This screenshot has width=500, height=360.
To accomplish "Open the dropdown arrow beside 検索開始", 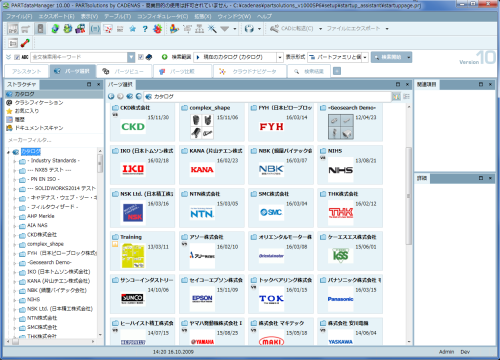I will tap(408, 57).
